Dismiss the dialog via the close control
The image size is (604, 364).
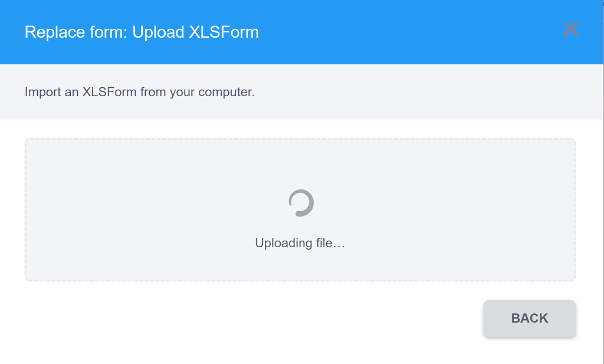pos(571,29)
